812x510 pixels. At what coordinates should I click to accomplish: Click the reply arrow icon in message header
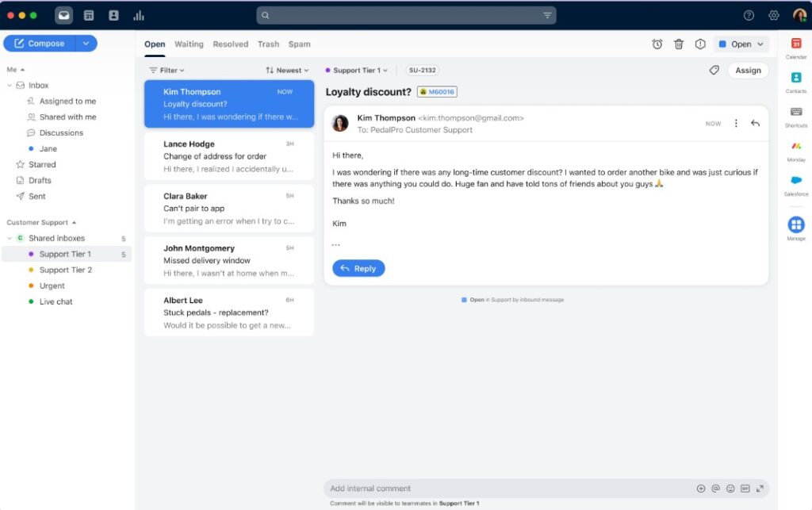(x=755, y=123)
